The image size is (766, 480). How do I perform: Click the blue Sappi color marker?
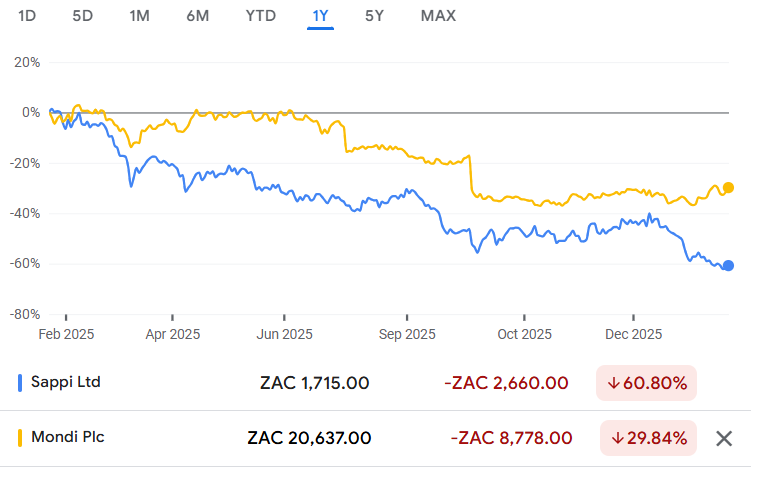tap(20, 382)
